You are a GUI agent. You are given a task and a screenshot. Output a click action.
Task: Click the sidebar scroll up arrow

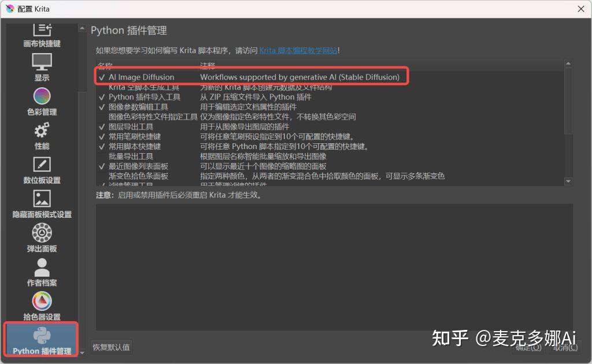tap(82, 28)
